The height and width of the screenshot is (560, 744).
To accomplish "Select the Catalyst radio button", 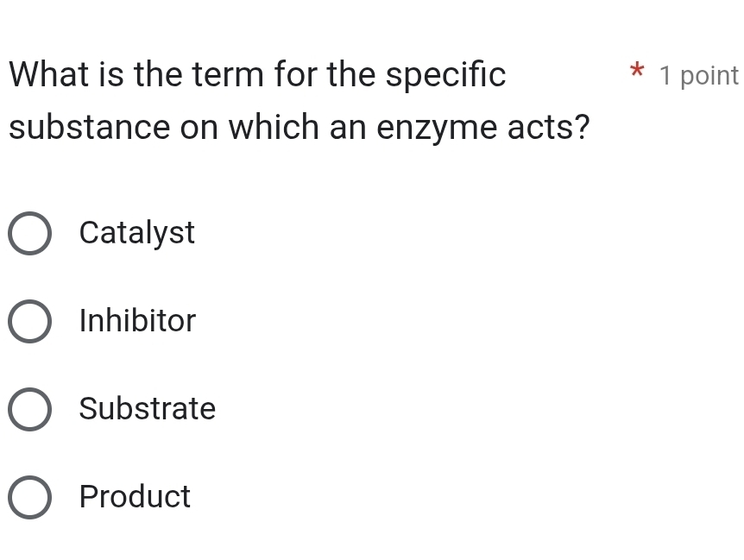I will click(x=29, y=233).
